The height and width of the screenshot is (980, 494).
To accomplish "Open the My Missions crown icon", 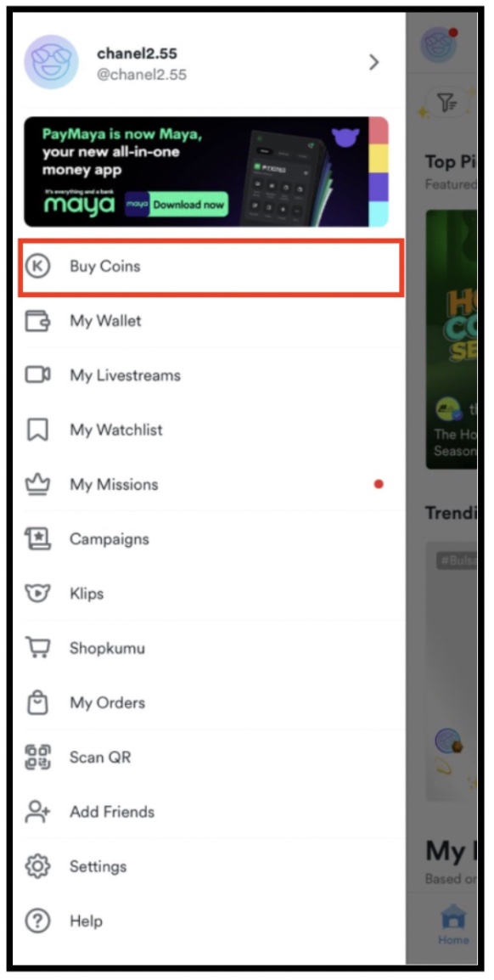I will pos(37,484).
